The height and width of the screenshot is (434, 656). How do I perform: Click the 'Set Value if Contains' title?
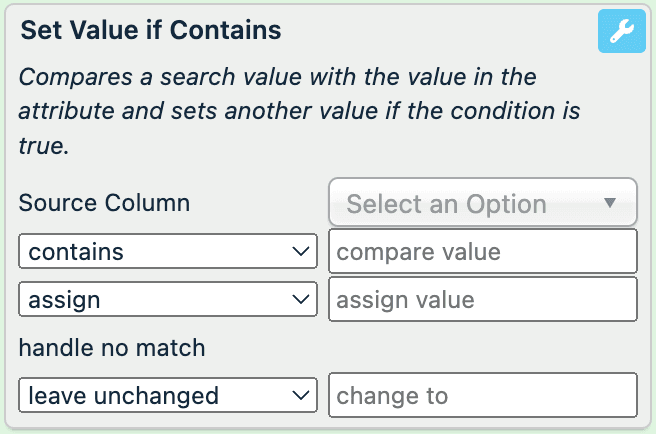click(x=151, y=30)
